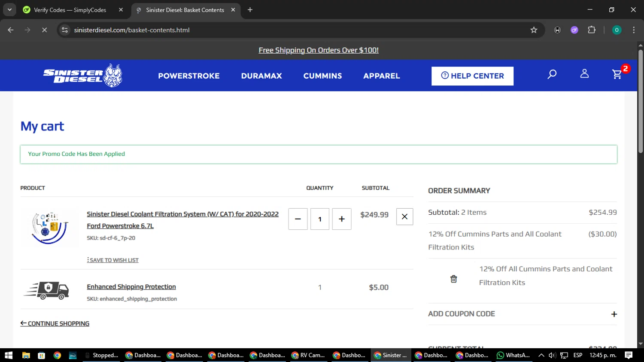The width and height of the screenshot is (644, 362).
Task: Open the notifications center icon
Action: tap(629, 355)
